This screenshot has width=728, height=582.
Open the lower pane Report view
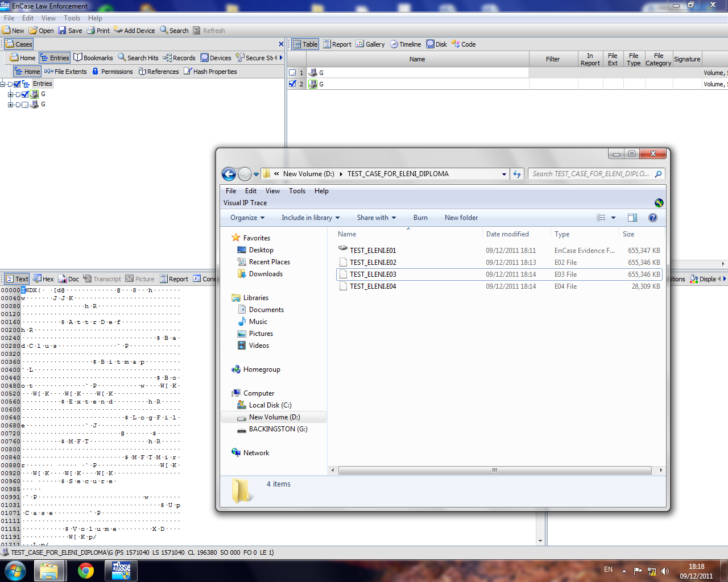click(x=174, y=279)
